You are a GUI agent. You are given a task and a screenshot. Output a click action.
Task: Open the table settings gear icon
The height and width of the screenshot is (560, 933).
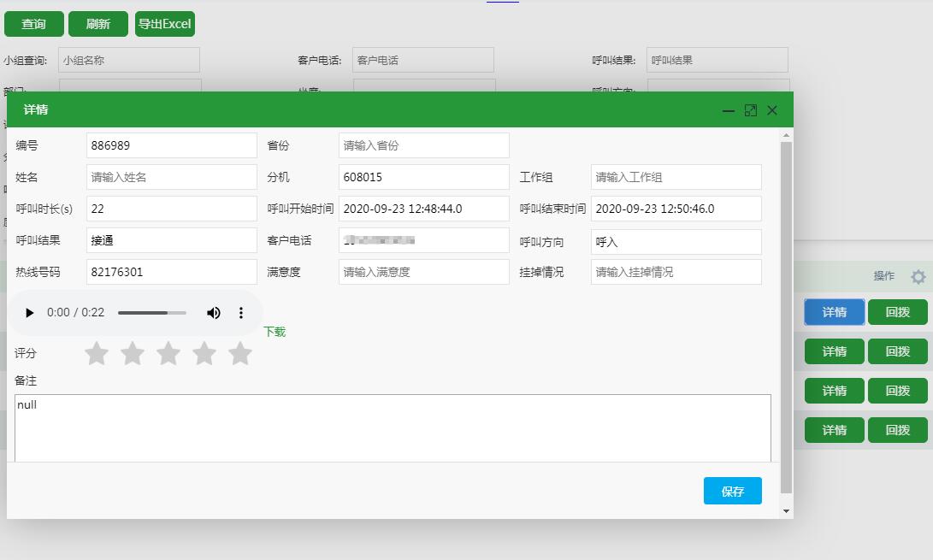[x=918, y=276]
